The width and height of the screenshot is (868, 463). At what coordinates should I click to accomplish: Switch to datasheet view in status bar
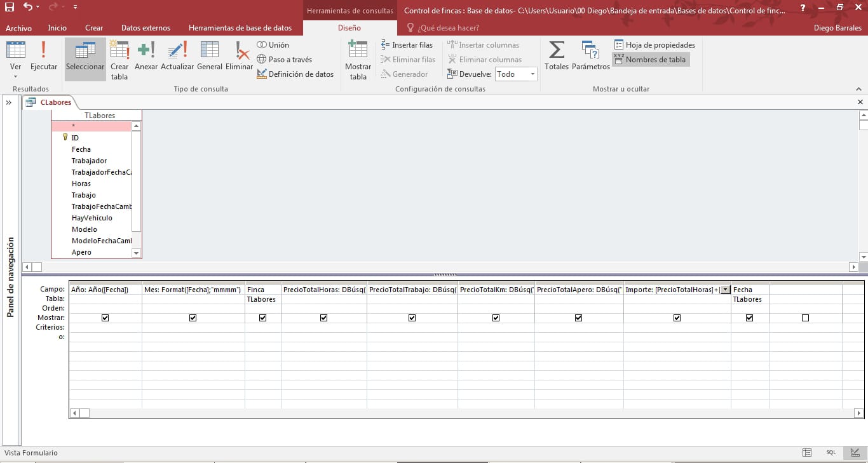[x=807, y=453]
